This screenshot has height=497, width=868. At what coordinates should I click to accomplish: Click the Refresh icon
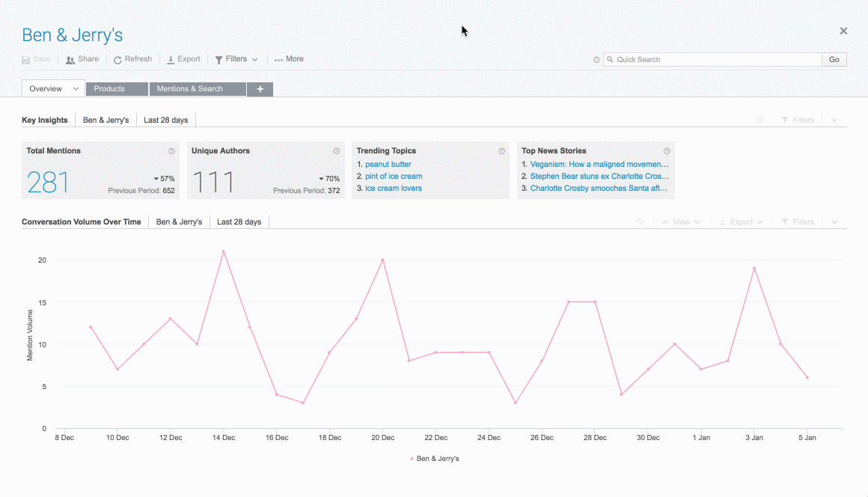click(x=117, y=60)
